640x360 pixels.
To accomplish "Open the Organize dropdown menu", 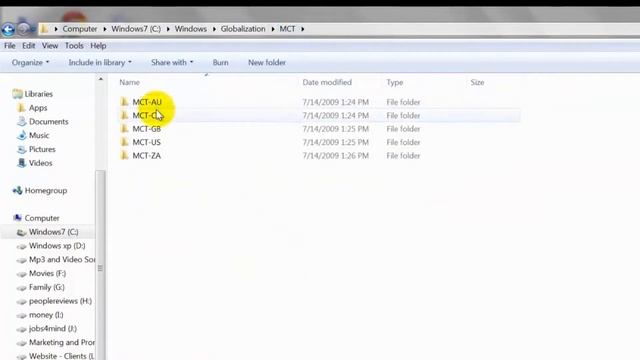I will (30, 62).
